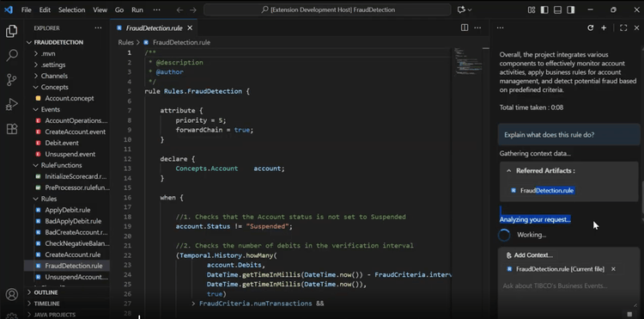This screenshot has width=644, height=319.
Task: Click the VS Code logo icon
Action: click(x=9, y=9)
